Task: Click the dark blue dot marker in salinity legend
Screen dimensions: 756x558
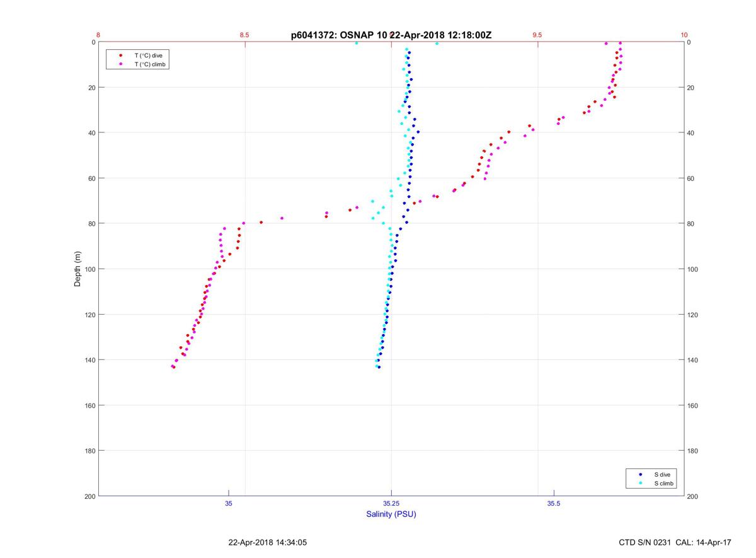Action: pos(640,474)
